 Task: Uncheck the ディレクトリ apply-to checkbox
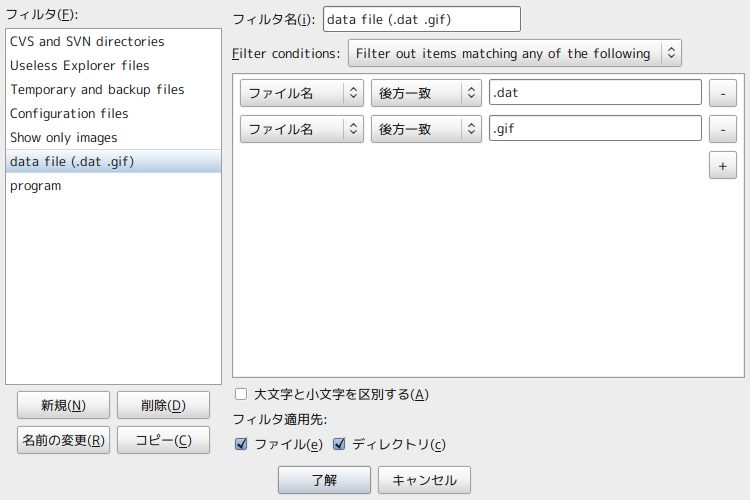(x=339, y=444)
